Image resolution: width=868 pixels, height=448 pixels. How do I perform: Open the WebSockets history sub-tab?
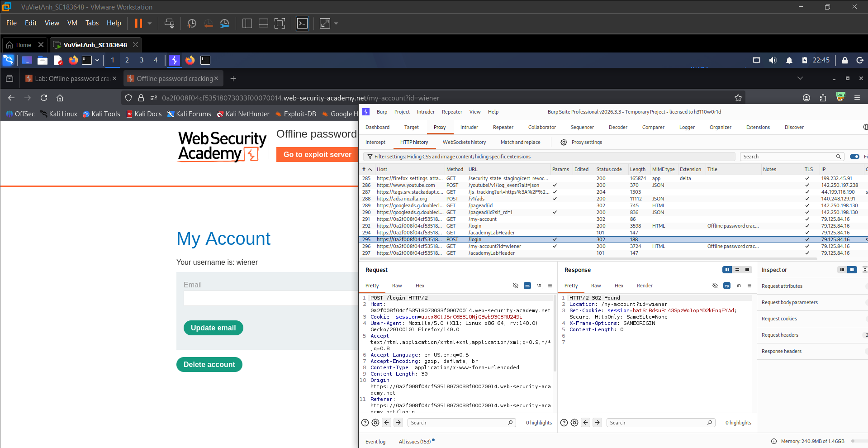click(x=464, y=142)
